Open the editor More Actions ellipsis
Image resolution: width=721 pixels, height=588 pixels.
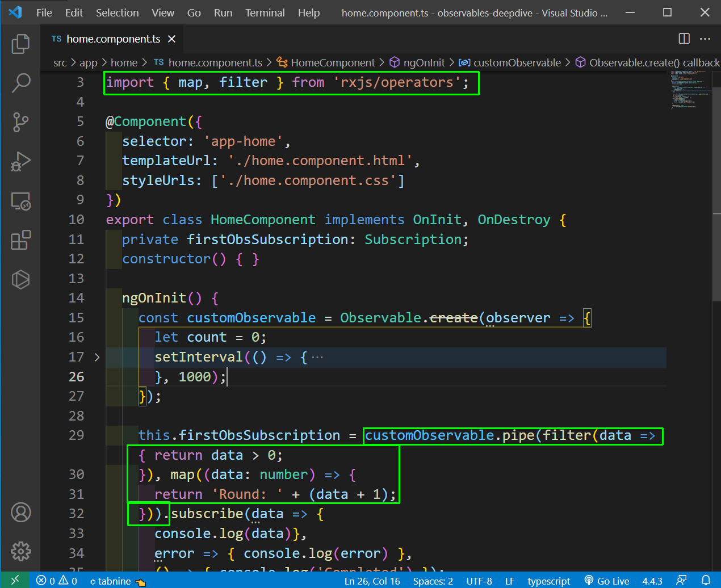pyautogui.click(x=705, y=39)
